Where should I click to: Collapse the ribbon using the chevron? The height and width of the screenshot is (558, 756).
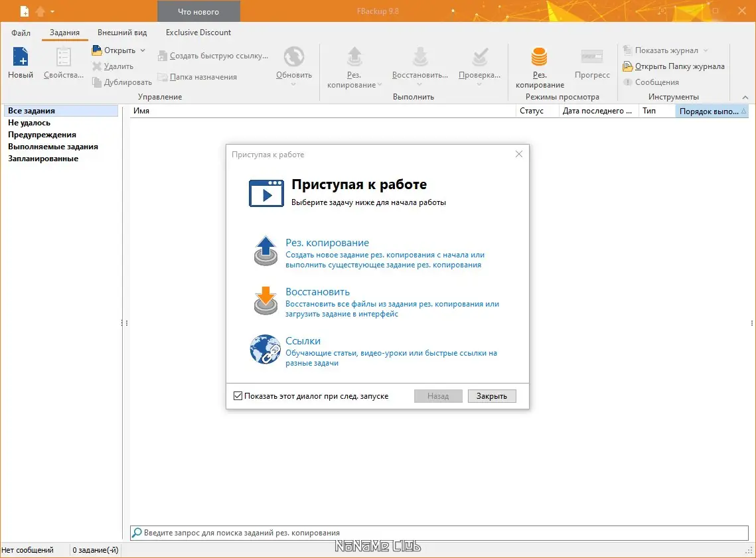pos(744,97)
